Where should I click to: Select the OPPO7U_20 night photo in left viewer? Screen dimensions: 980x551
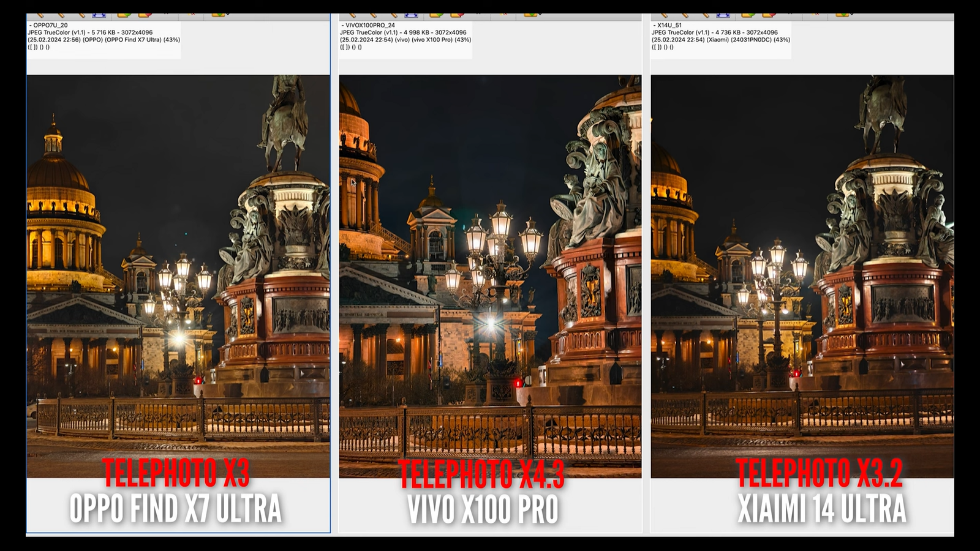click(178, 276)
